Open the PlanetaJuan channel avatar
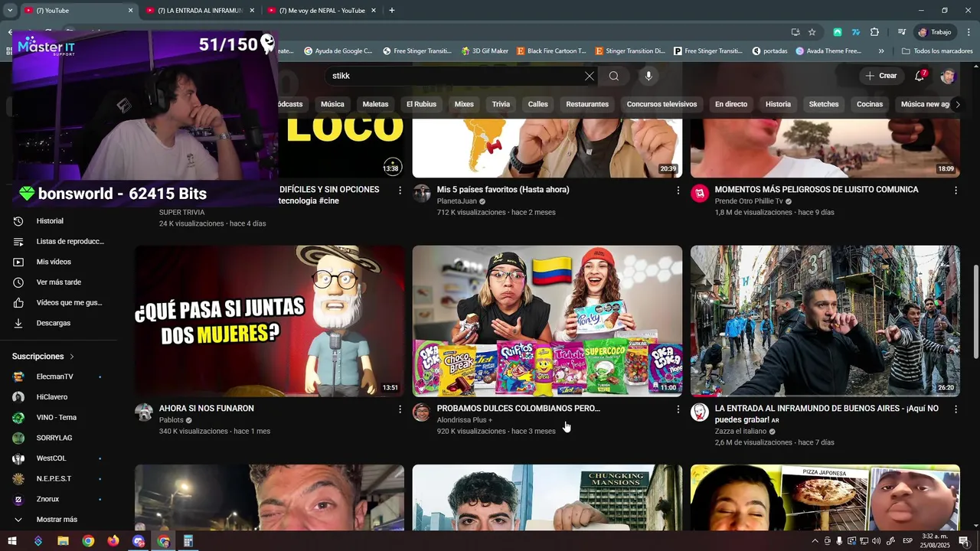The height and width of the screenshot is (551, 980). tap(422, 193)
